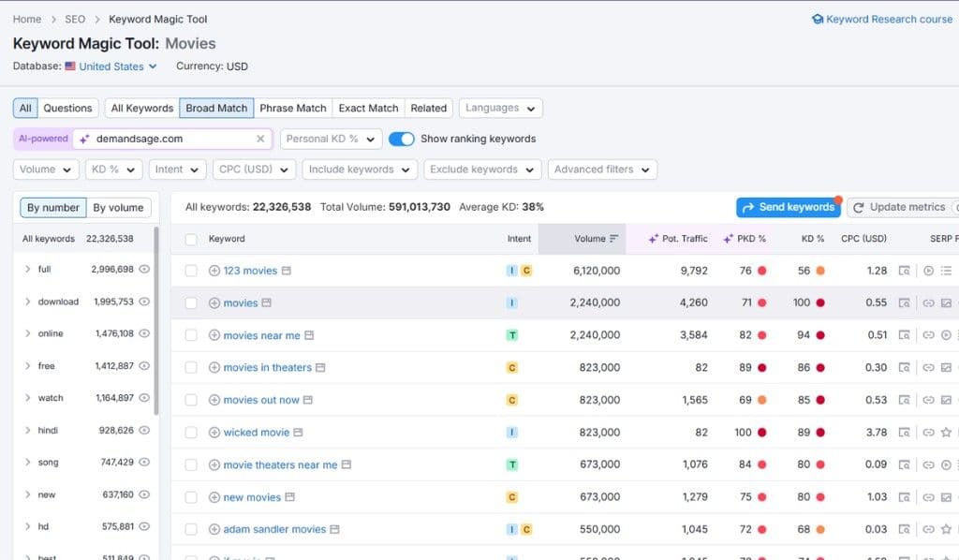959x560 pixels.
Task: Click the sparkle icon on PKD % header
Action: (728, 239)
